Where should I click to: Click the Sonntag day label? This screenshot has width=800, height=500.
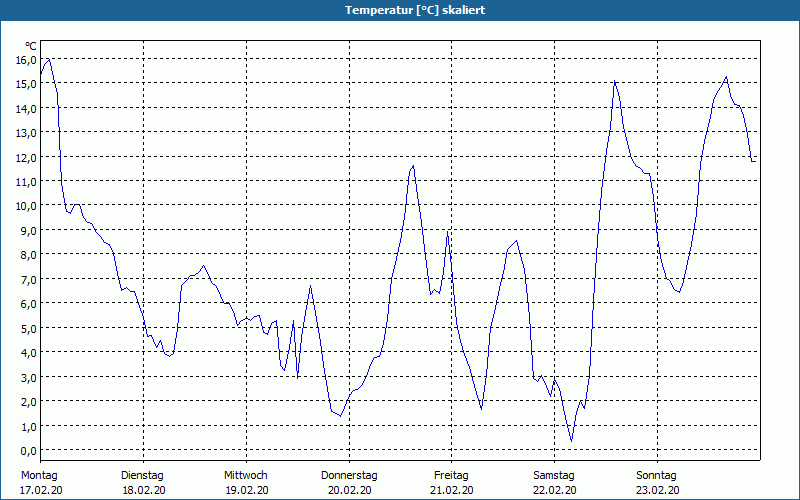click(x=657, y=476)
